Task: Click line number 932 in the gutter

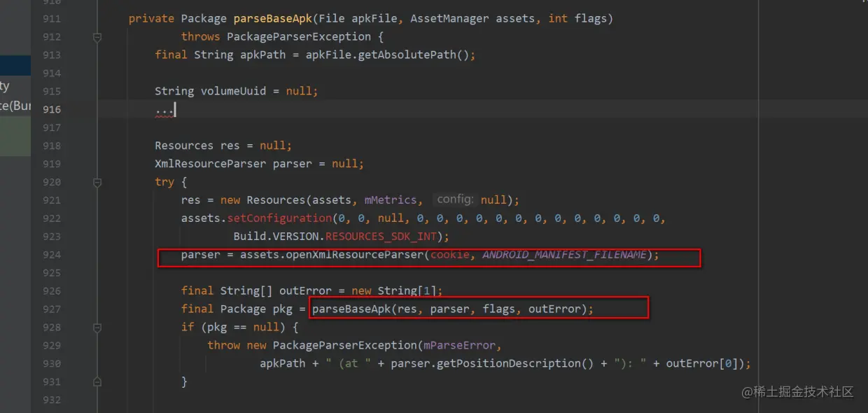Action: pos(51,400)
